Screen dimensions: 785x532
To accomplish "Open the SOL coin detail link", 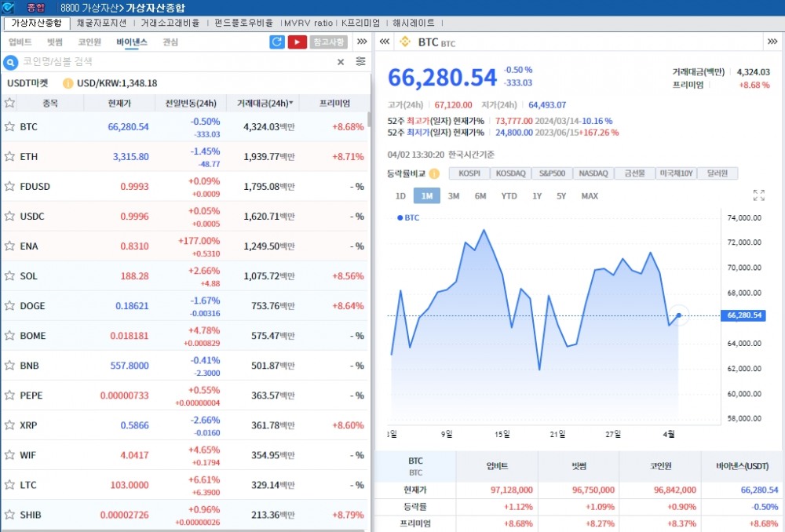I will click(x=28, y=276).
